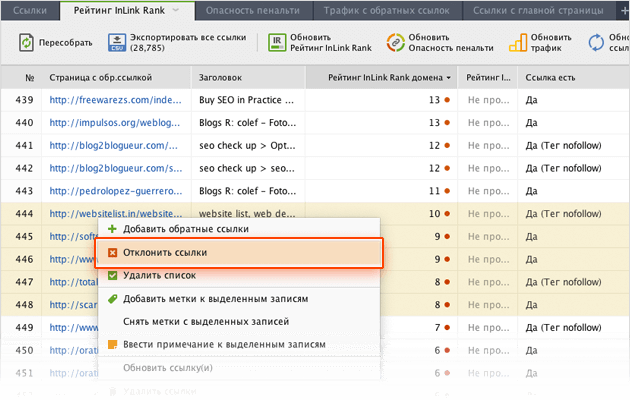
Task: Click the orange note icon in menu
Action: click(112, 345)
